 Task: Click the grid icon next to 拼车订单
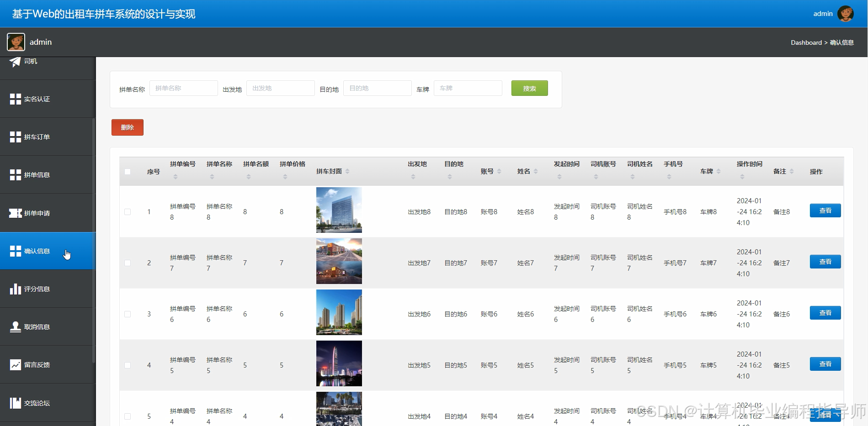pyautogui.click(x=16, y=137)
